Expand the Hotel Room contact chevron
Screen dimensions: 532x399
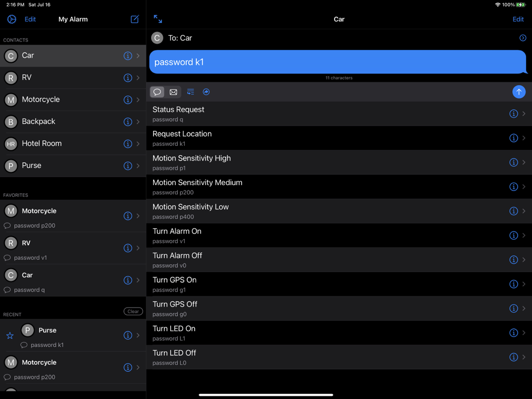(138, 144)
